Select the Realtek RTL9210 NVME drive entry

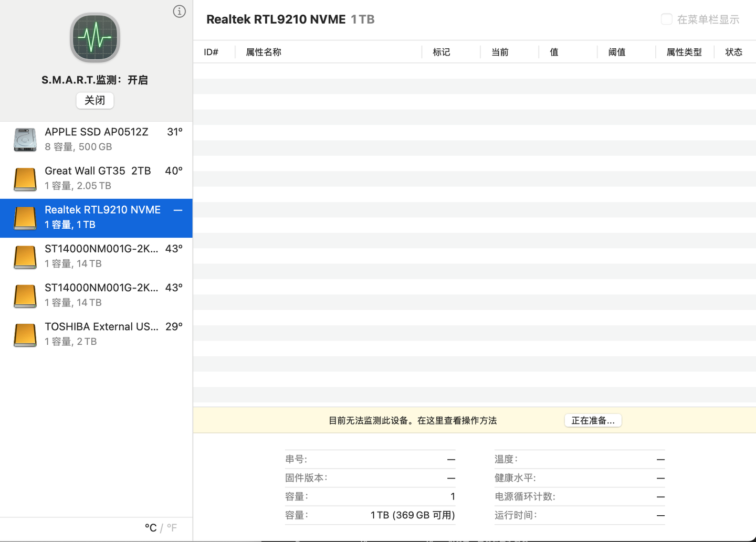tap(96, 218)
